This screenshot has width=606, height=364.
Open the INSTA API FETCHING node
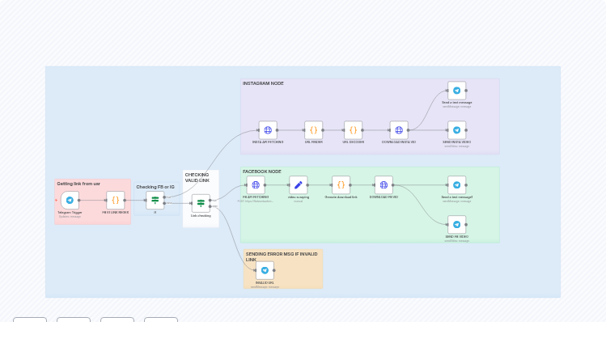pyautogui.click(x=268, y=130)
